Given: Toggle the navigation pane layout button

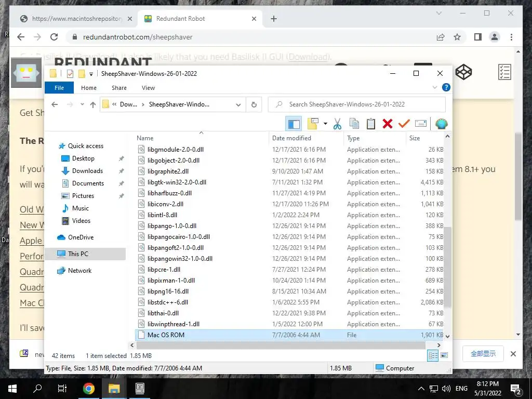Looking at the screenshot, I should point(294,124).
